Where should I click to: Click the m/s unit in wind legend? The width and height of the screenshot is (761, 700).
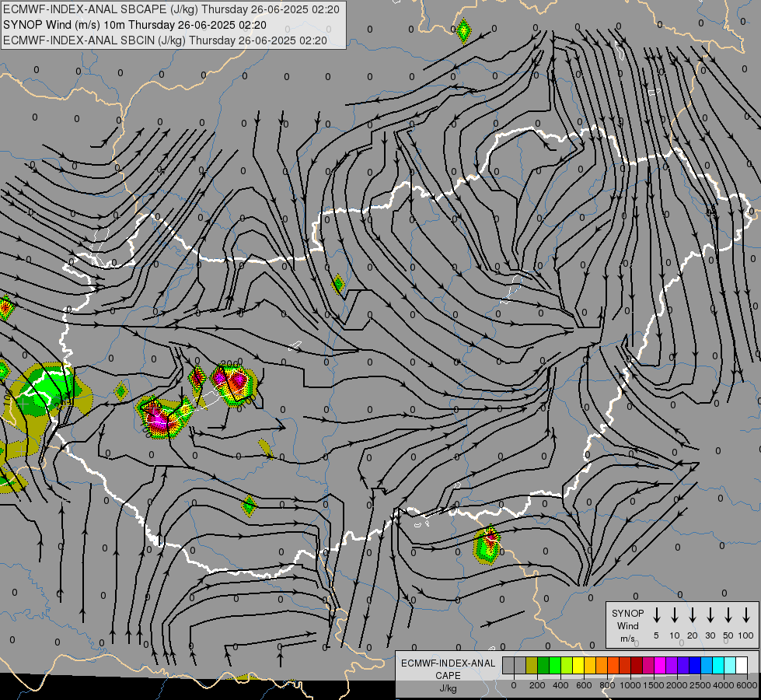[x=627, y=639]
